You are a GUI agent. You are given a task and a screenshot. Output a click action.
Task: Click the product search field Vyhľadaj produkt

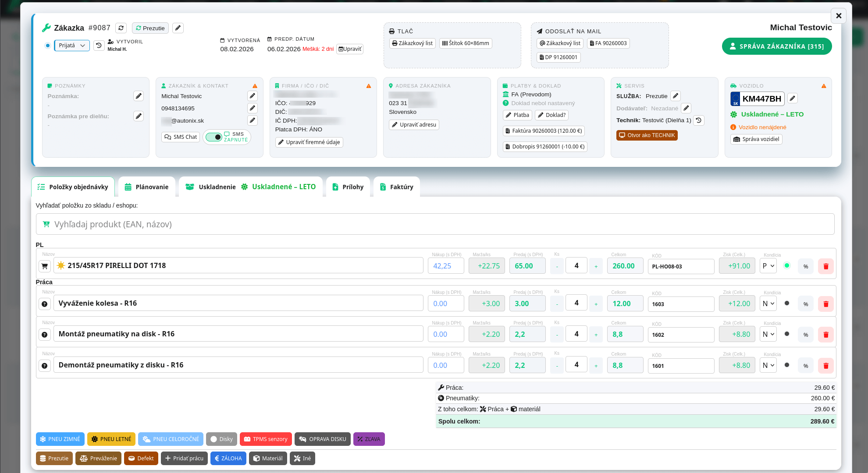[435, 224]
